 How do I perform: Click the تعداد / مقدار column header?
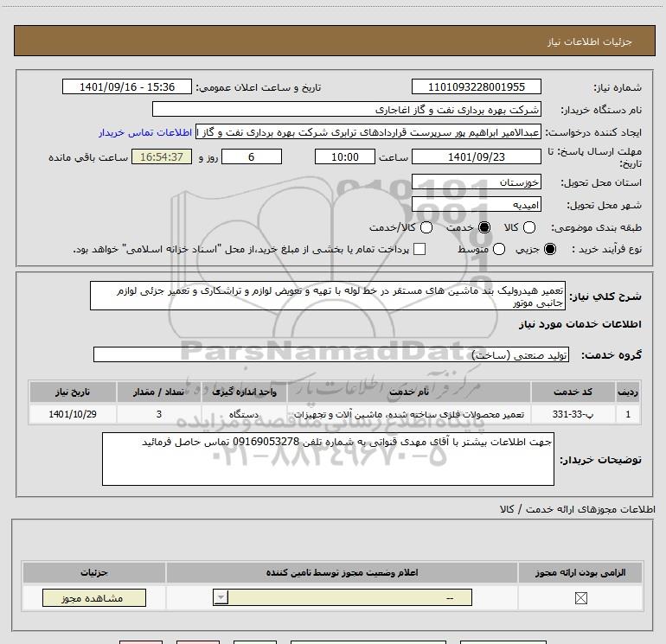coord(158,392)
